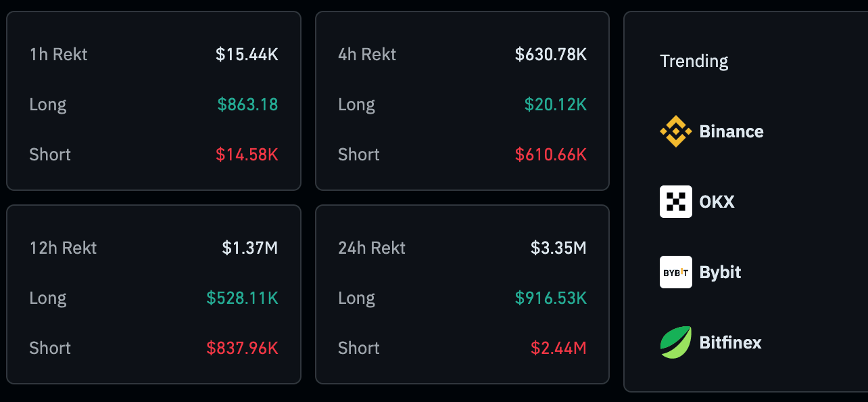Screen dimensions: 868x402
Task: Select the 1h Long value $863.18
Action: pyautogui.click(x=247, y=104)
